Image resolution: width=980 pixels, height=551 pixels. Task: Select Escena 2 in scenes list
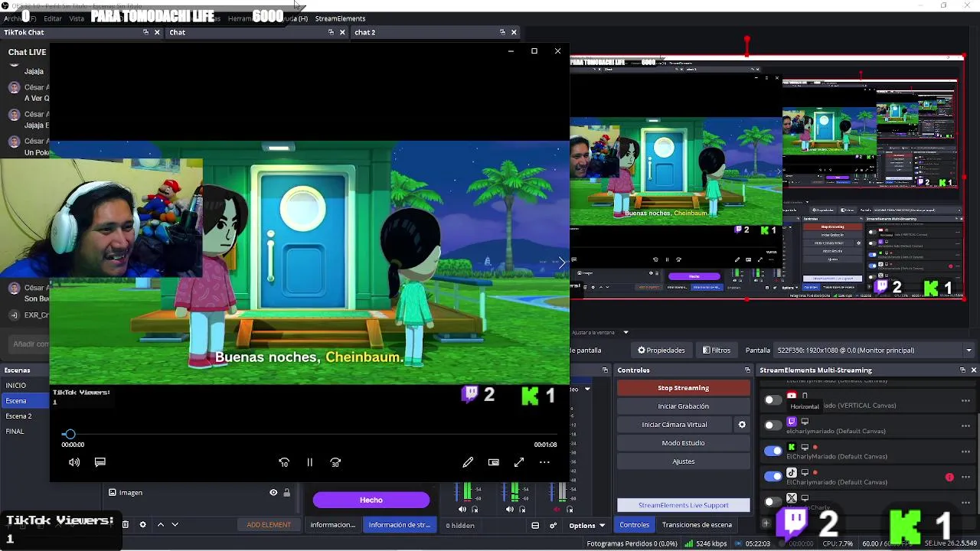click(x=19, y=416)
